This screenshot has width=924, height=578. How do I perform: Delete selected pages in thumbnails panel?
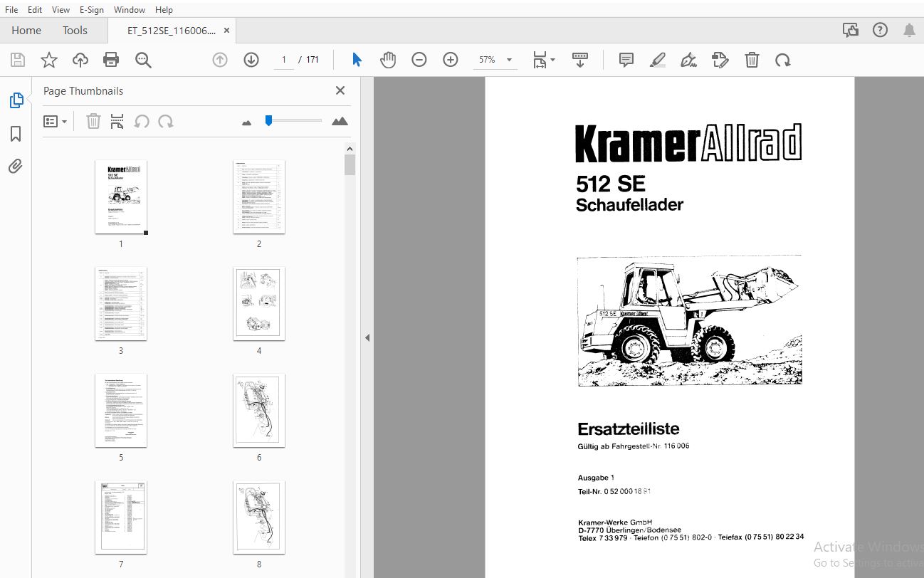(x=93, y=121)
